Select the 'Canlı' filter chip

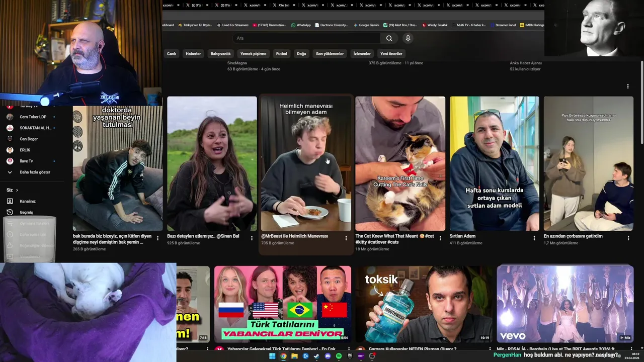click(172, 54)
